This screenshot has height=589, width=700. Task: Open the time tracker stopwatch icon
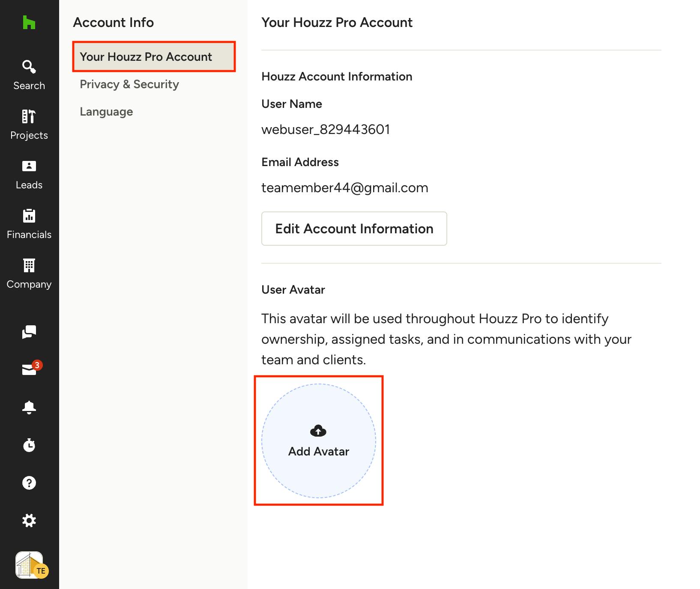(x=29, y=445)
